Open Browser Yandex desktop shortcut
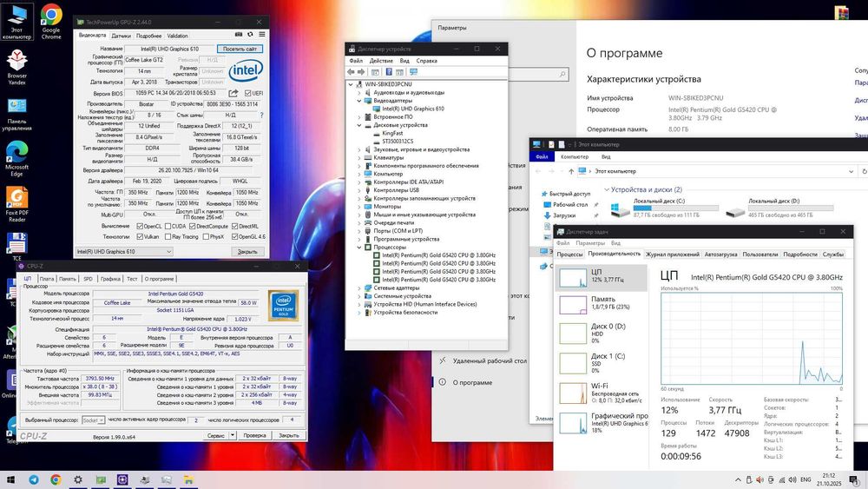The width and height of the screenshot is (868, 489). click(16, 67)
